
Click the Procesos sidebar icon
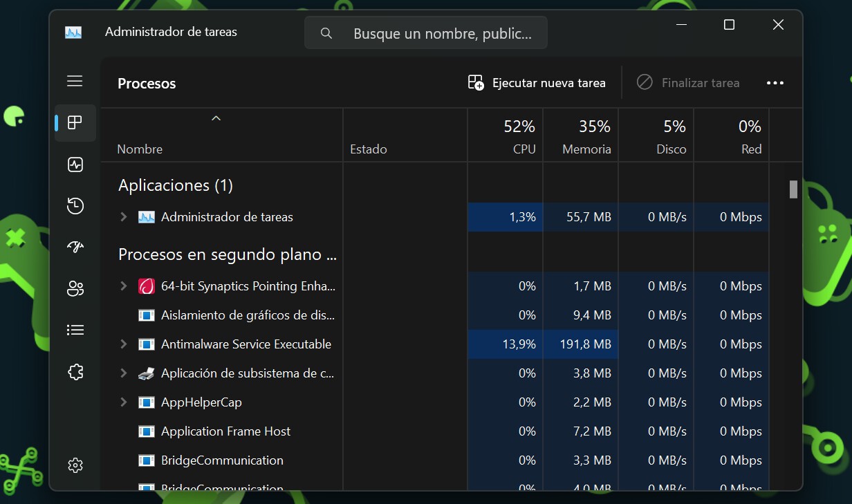coord(75,123)
